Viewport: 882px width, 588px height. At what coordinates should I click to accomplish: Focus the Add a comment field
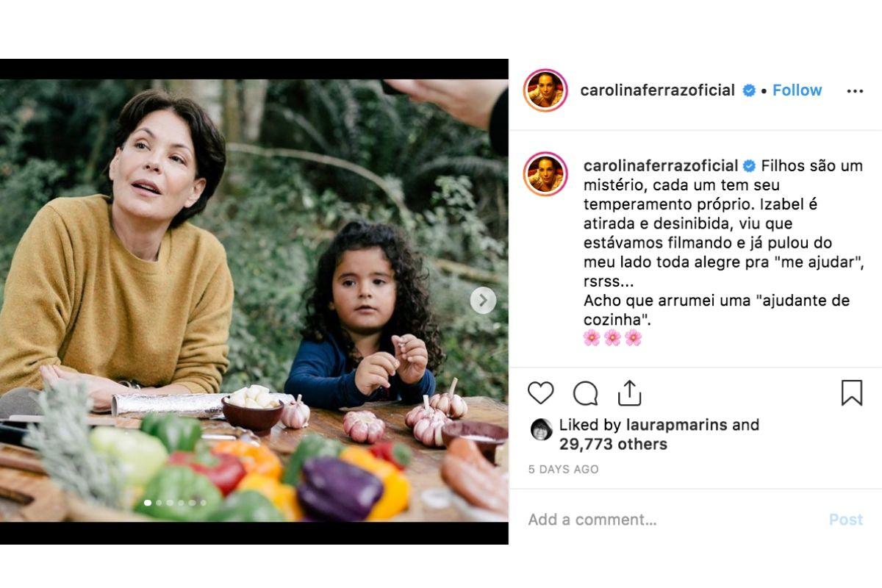[661, 520]
